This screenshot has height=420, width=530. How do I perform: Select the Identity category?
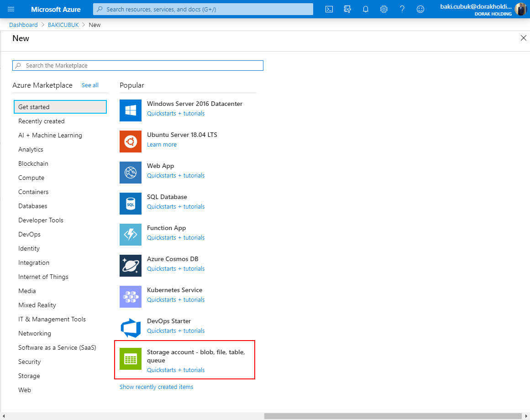29,249
